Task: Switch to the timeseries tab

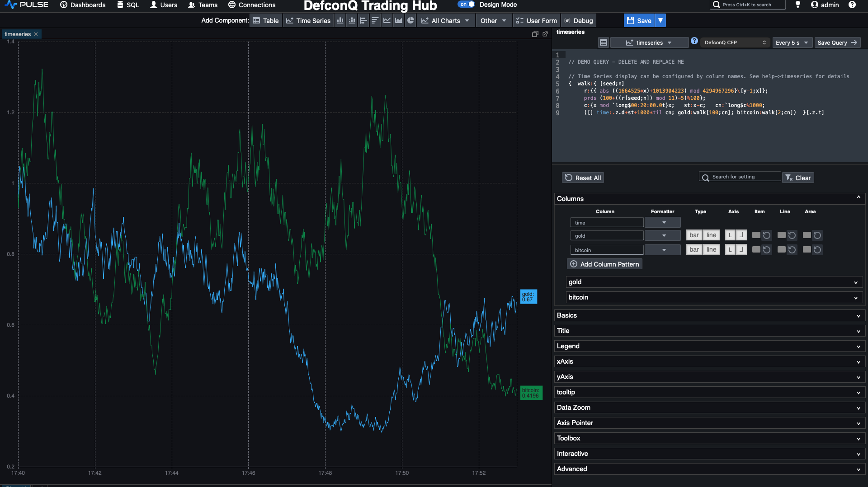Action: [x=17, y=34]
